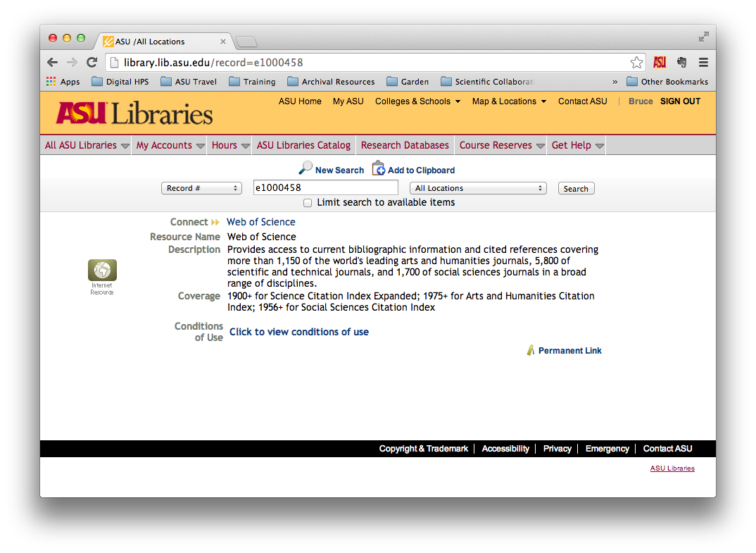Expand the Get Help menu

click(x=578, y=145)
